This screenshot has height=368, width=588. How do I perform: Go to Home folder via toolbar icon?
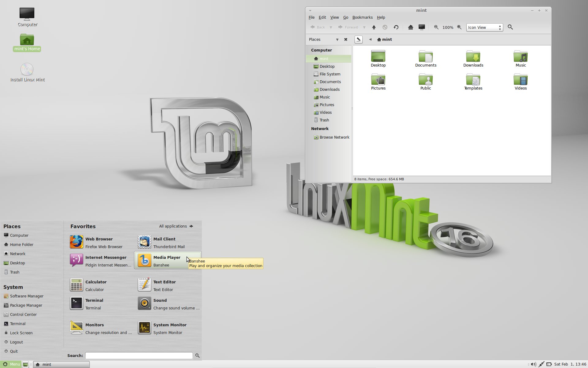pos(411,27)
